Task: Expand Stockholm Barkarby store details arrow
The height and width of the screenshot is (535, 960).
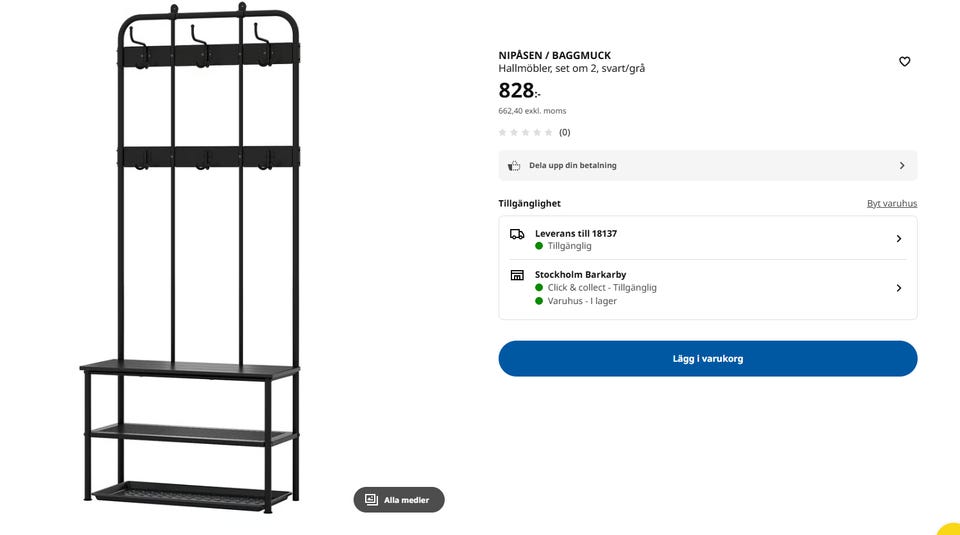Action: tap(898, 288)
